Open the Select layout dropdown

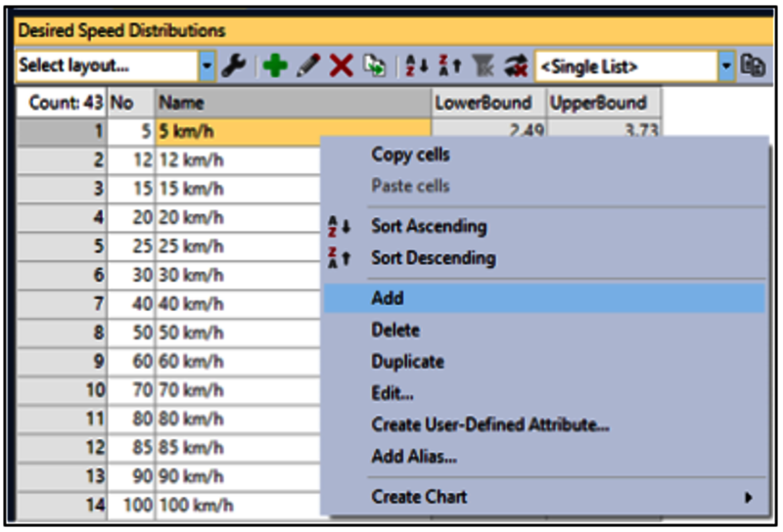tap(207, 66)
